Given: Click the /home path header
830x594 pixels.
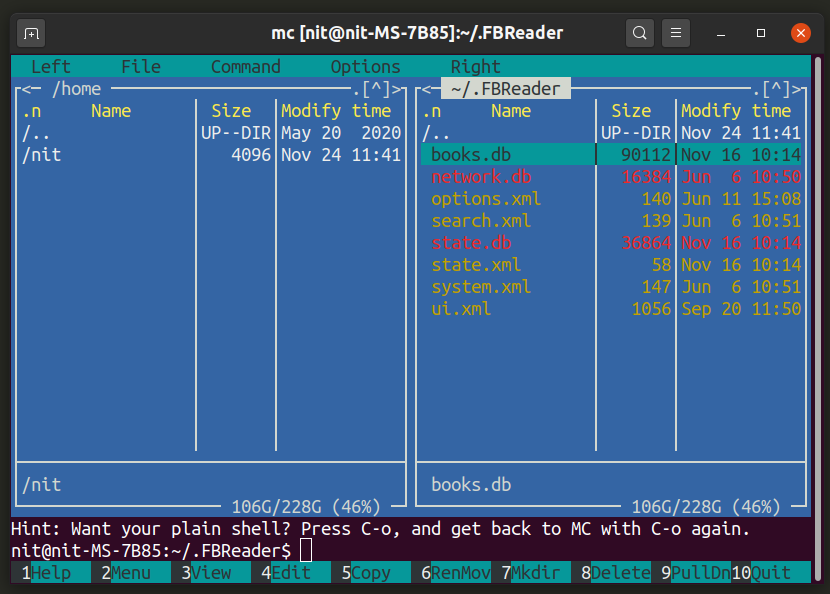Looking at the screenshot, I should coord(77,89).
